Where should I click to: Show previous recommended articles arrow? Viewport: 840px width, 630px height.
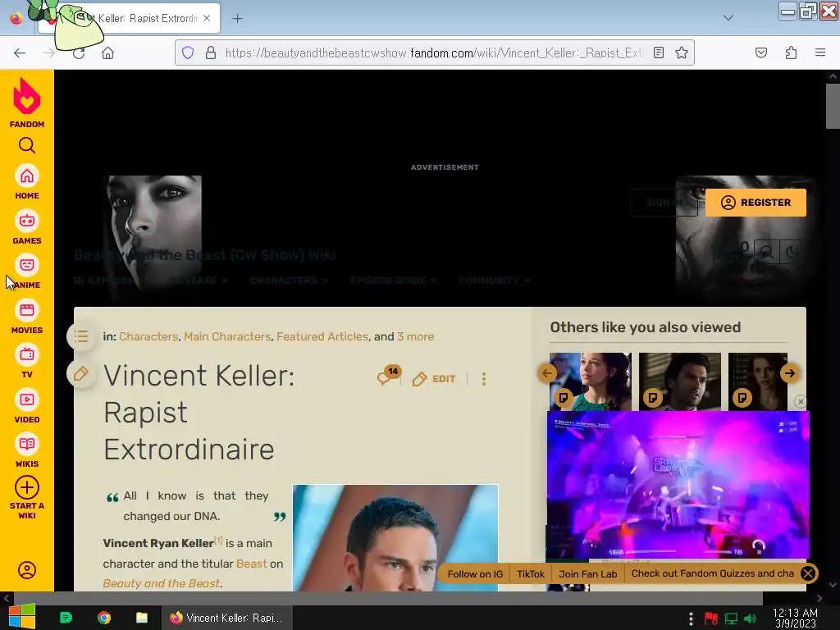(547, 373)
